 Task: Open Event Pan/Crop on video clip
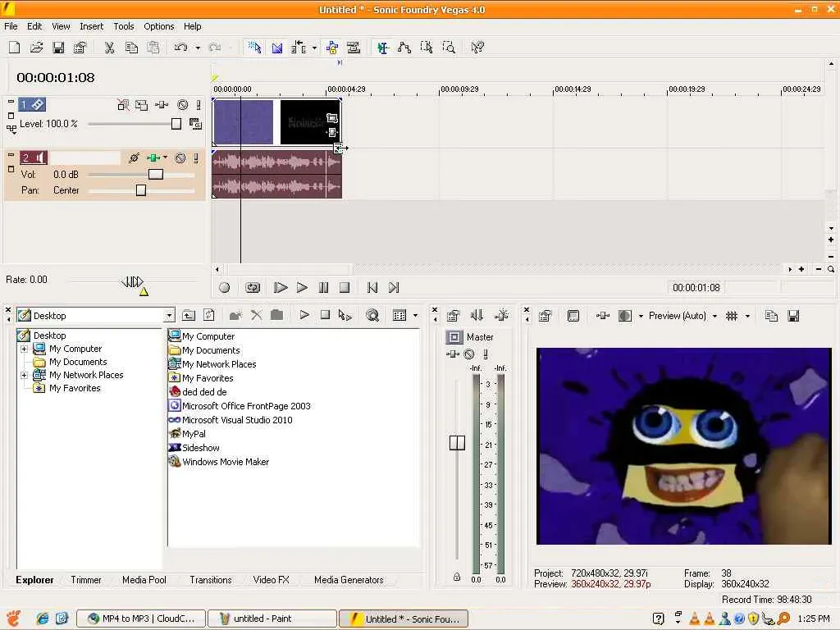[x=332, y=118]
